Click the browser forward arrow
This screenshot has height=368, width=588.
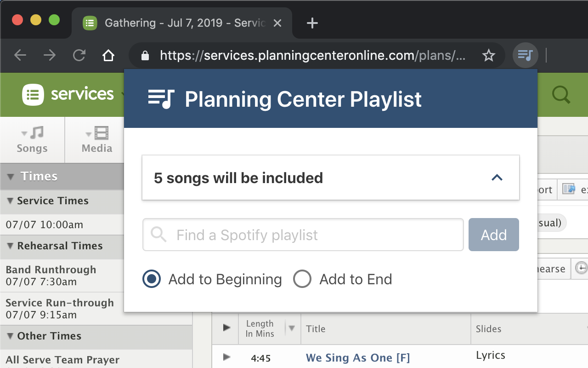coord(50,56)
